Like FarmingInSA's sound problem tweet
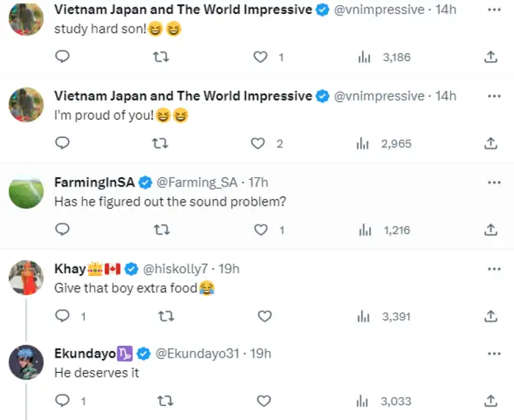The width and height of the screenshot is (514, 420). coord(261,230)
